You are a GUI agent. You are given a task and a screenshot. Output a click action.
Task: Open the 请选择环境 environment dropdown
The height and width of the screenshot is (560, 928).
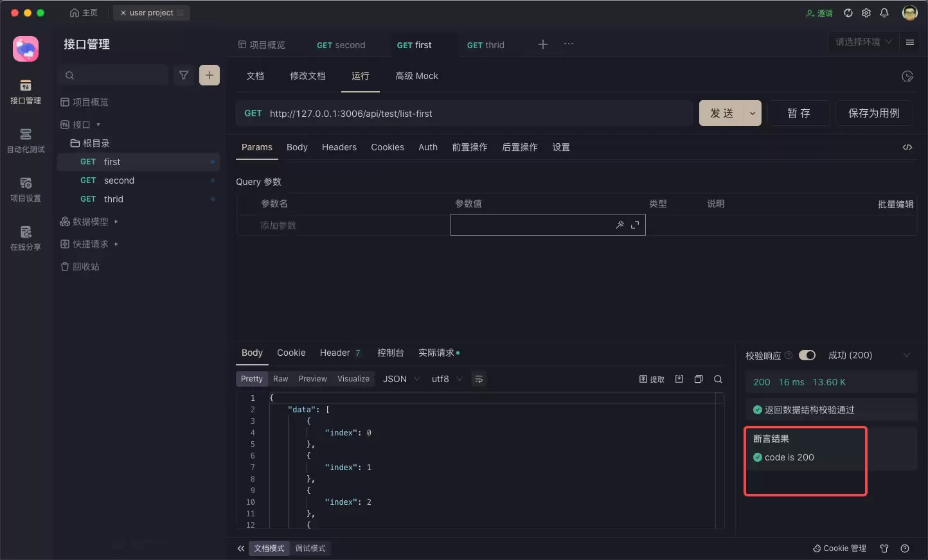point(863,42)
